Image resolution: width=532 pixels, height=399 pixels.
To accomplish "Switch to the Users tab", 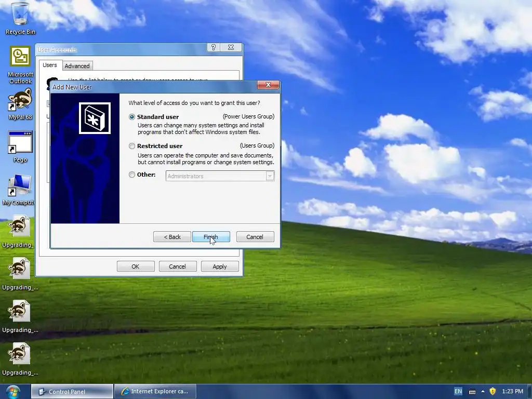I will 49,65.
